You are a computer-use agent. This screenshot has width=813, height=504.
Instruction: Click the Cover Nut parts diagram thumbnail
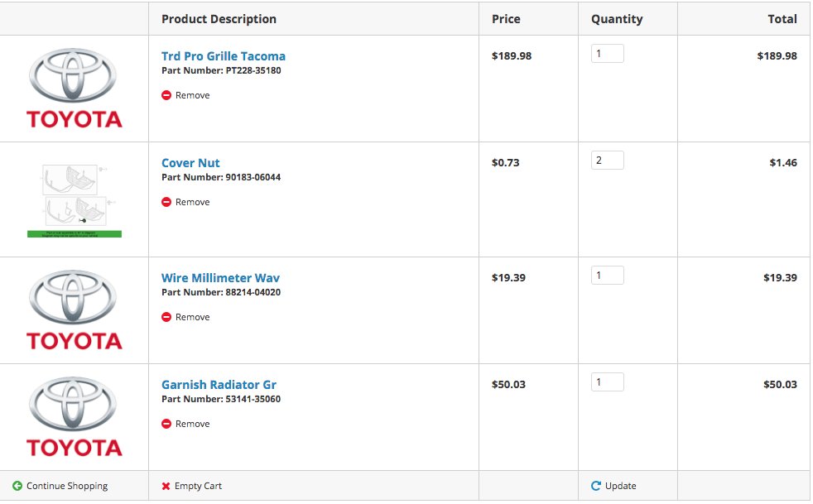(75, 200)
